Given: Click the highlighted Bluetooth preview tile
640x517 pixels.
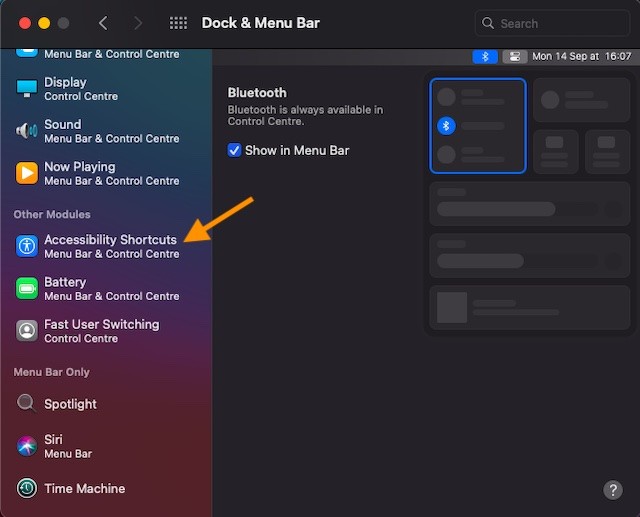Looking at the screenshot, I should (478, 126).
